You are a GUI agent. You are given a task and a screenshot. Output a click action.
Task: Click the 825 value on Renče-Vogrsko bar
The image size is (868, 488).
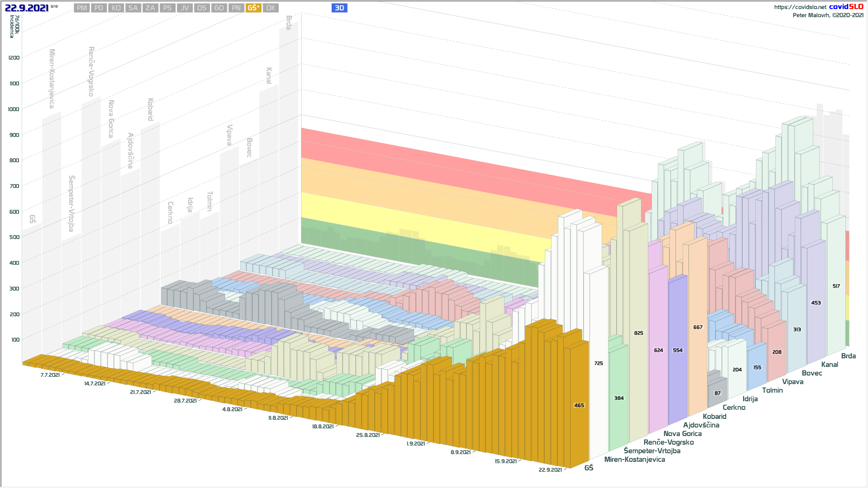[638, 333]
